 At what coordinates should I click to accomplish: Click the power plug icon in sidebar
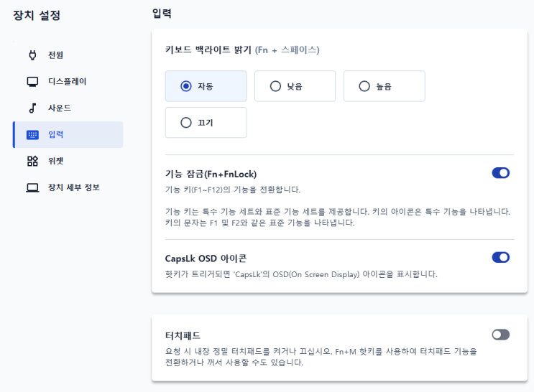(32, 55)
